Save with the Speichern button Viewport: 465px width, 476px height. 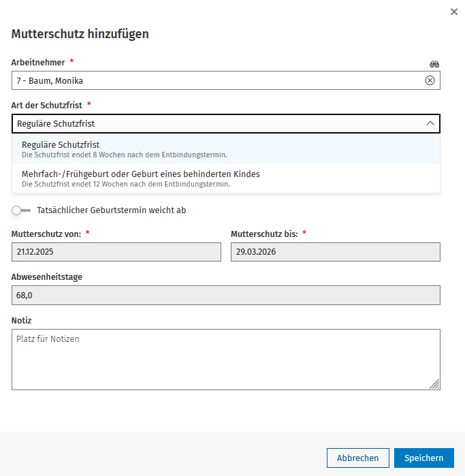424,458
